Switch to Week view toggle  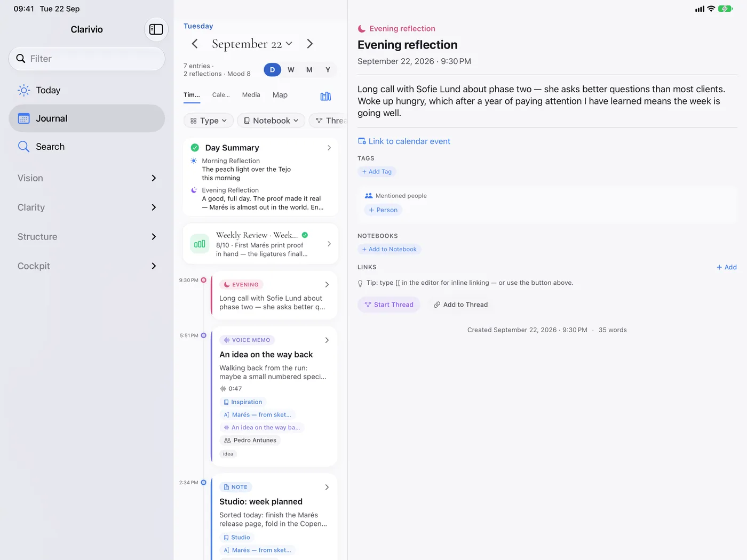(x=291, y=70)
